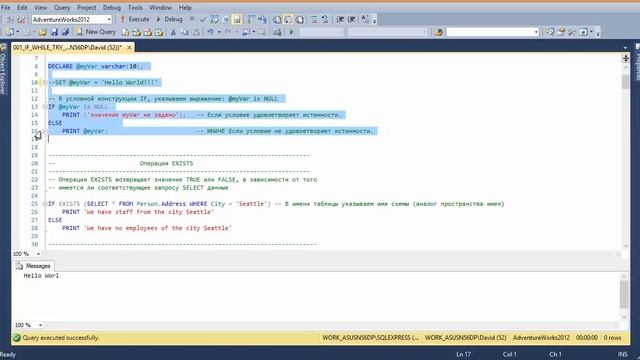This screenshot has height=360, width=640.
Task: Open the View menu
Action: pyautogui.click(x=40, y=7)
